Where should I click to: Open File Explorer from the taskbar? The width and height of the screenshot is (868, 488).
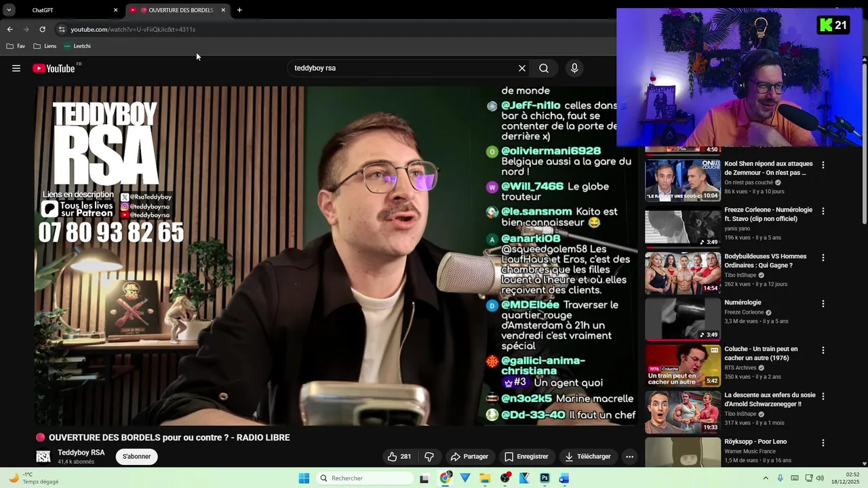(485, 479)
